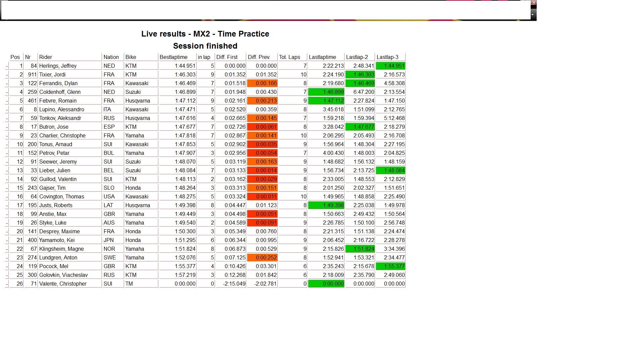Click the Rider column header
The width and height of the screenshot is (644, 362).
[x=46, y=57]
